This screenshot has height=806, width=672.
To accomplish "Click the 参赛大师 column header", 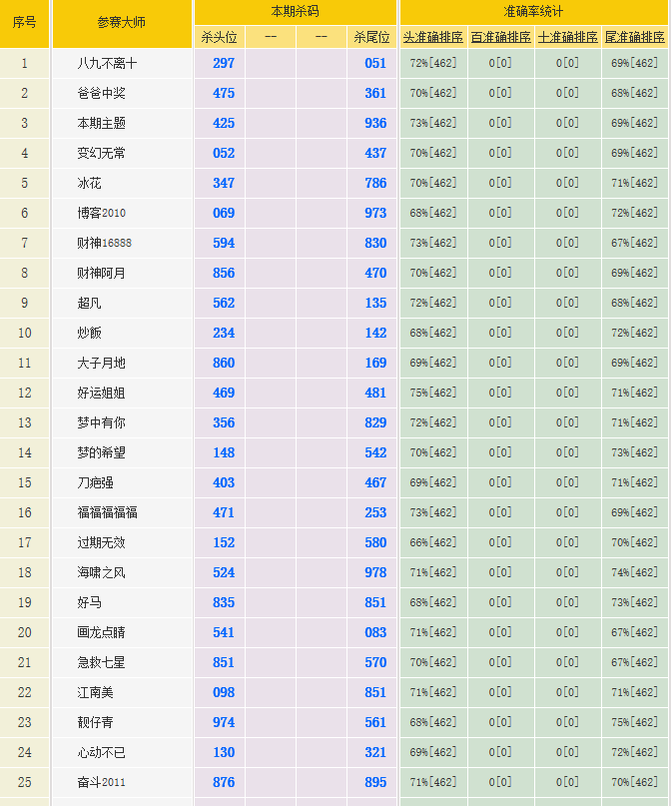I will coord(121,23).
